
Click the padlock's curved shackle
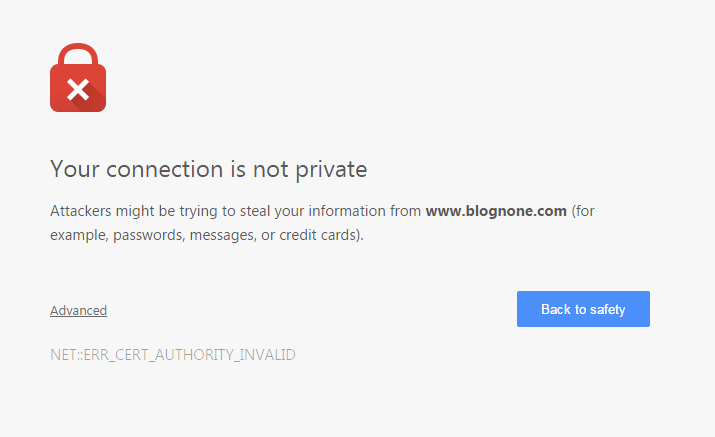point(78,55)
